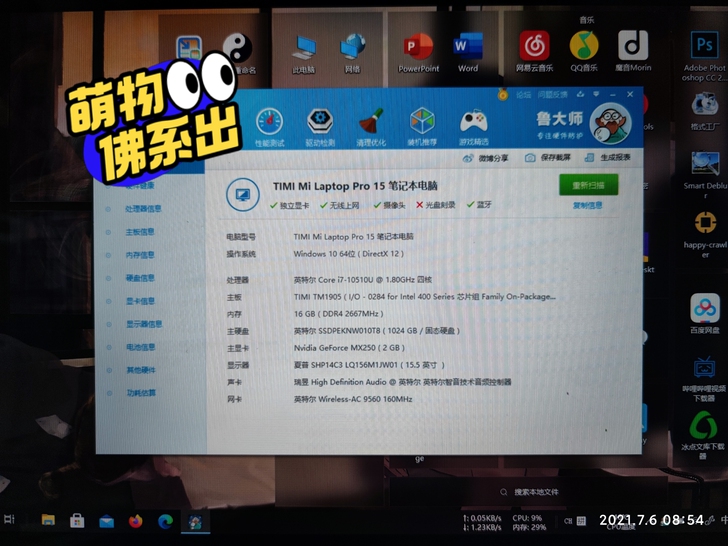Open 冰点文库下载器 desktop shortcut

(x=703, y=436)
